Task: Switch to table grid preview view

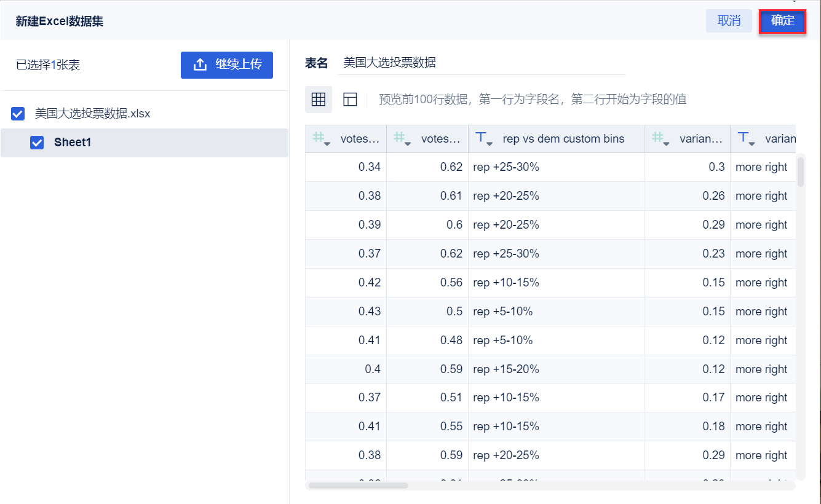Action: click(x=319, y=100)
